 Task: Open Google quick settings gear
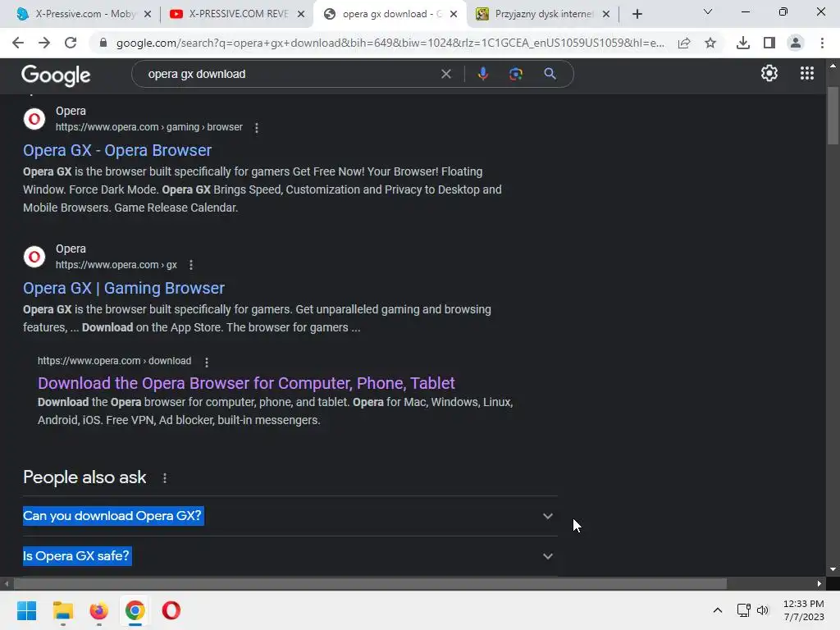tap(769, 73)
